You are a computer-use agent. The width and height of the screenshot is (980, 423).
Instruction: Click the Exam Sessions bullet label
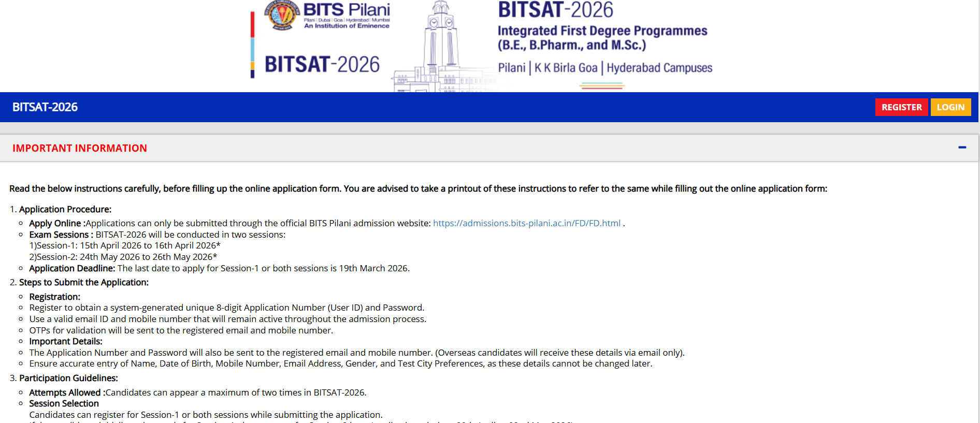tap(59, 235)
